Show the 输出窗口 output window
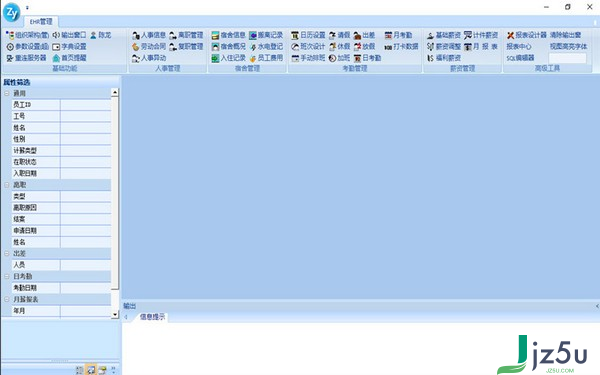The height and width of the screenshot is (375, 600). click(x=69, y=35)
